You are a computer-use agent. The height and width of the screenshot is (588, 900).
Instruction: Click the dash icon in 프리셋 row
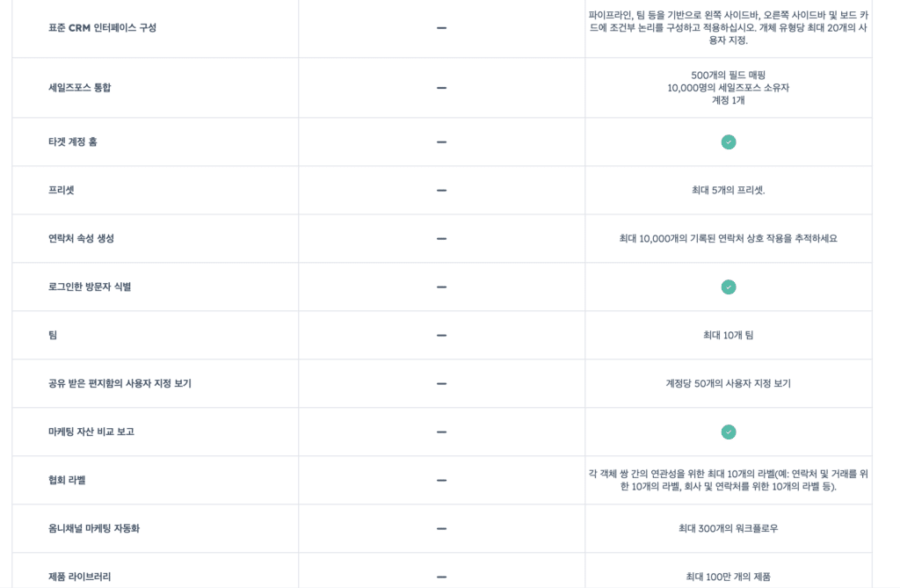coord(441,190)
